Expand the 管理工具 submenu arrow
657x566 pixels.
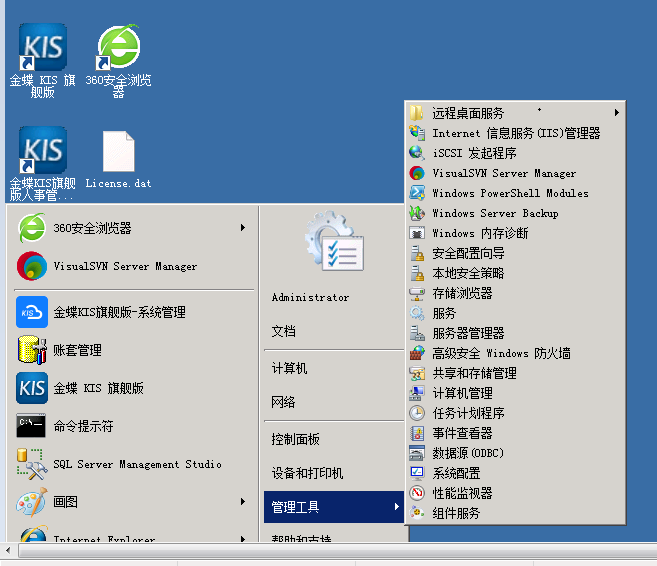pyautogui.click(x=396, y=507)
